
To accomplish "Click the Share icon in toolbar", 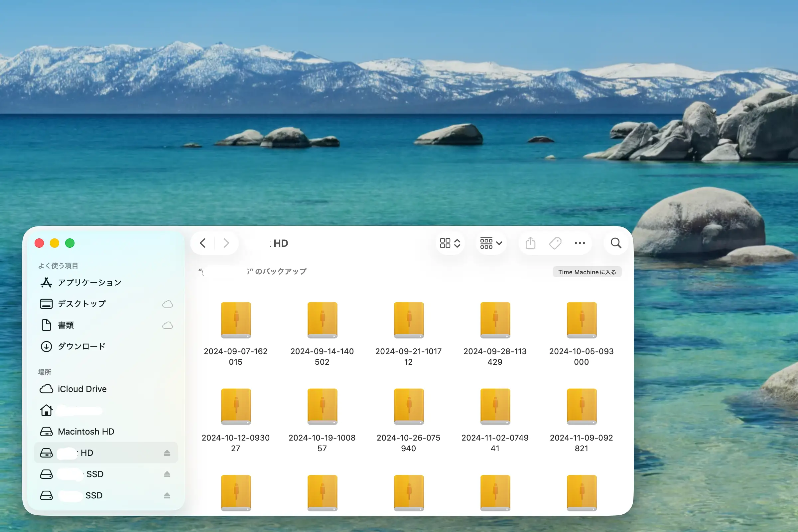I will (530, 243).
